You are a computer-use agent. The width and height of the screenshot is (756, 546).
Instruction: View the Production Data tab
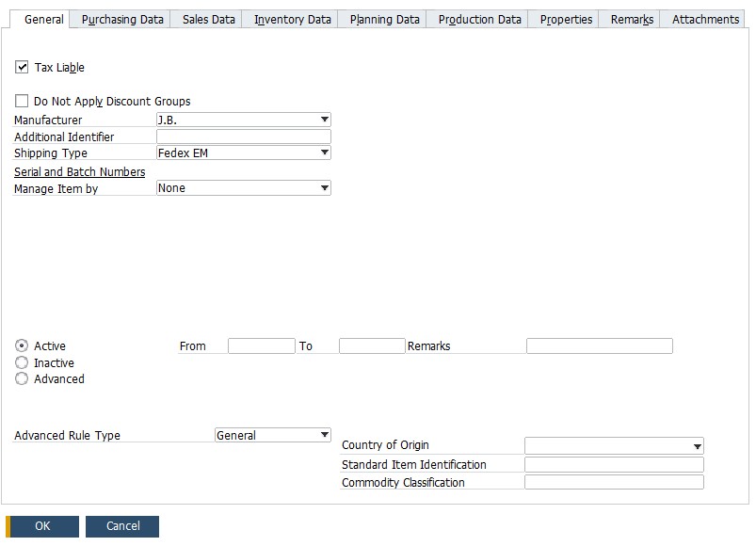click(x=478, y=18)
